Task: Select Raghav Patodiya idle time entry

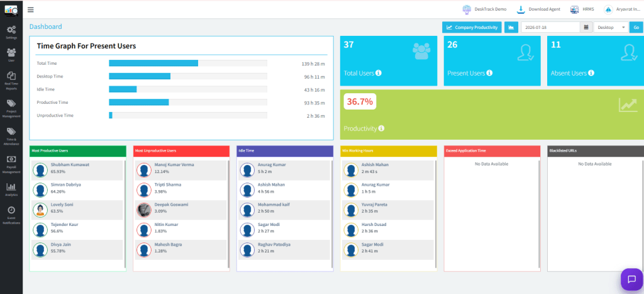Action: coord(284,250)
